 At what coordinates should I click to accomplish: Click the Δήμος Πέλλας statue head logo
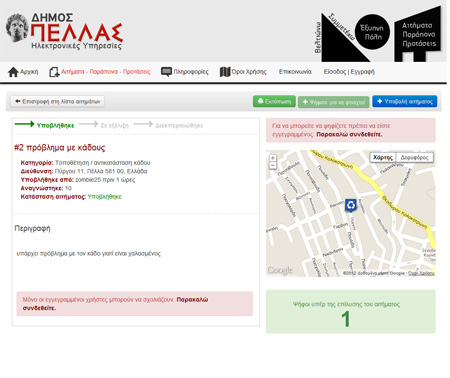17,28
